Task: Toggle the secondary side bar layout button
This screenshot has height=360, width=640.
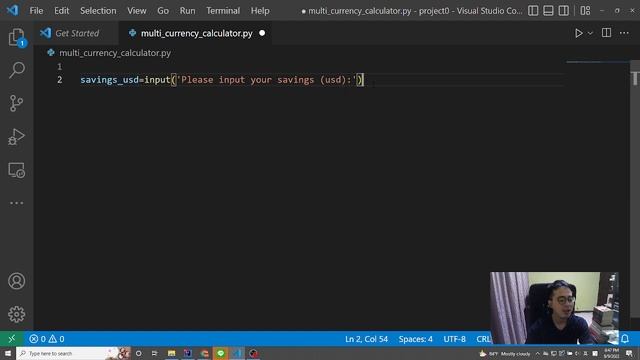Action: 564,11
